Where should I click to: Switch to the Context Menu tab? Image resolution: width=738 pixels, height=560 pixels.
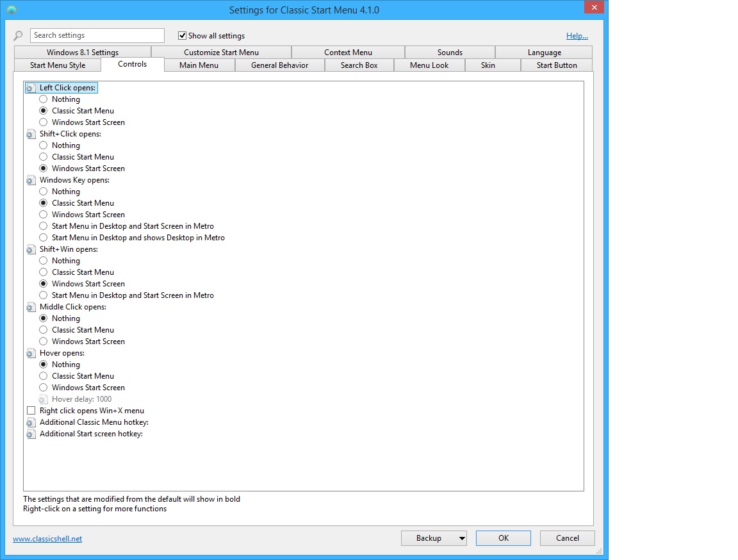pyautogui.click(x=348, y=53)
